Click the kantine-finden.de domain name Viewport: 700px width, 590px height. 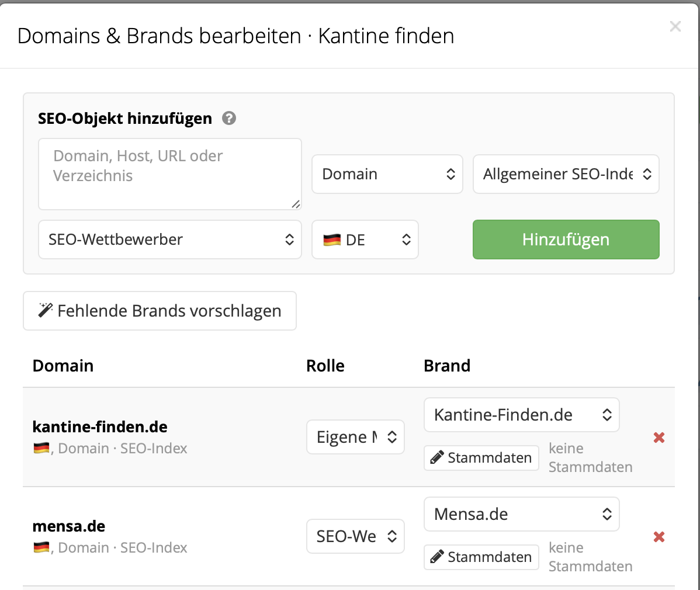click(100, 426)
